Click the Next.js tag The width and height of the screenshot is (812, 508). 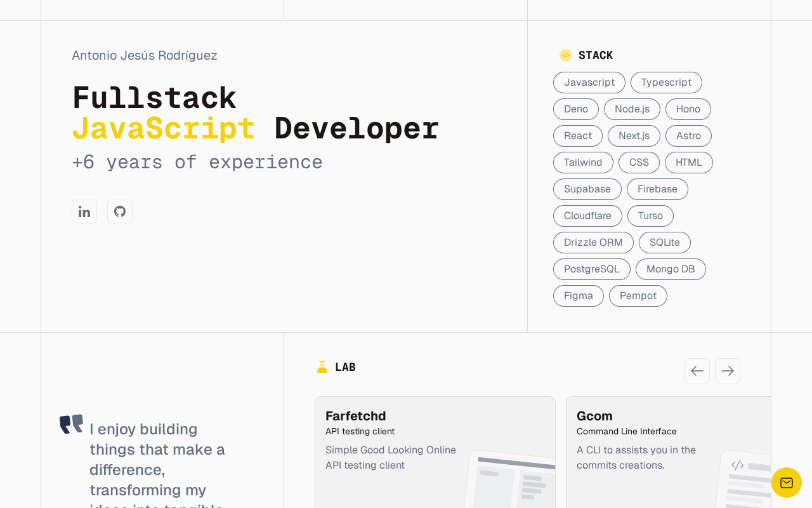point(634,136)
